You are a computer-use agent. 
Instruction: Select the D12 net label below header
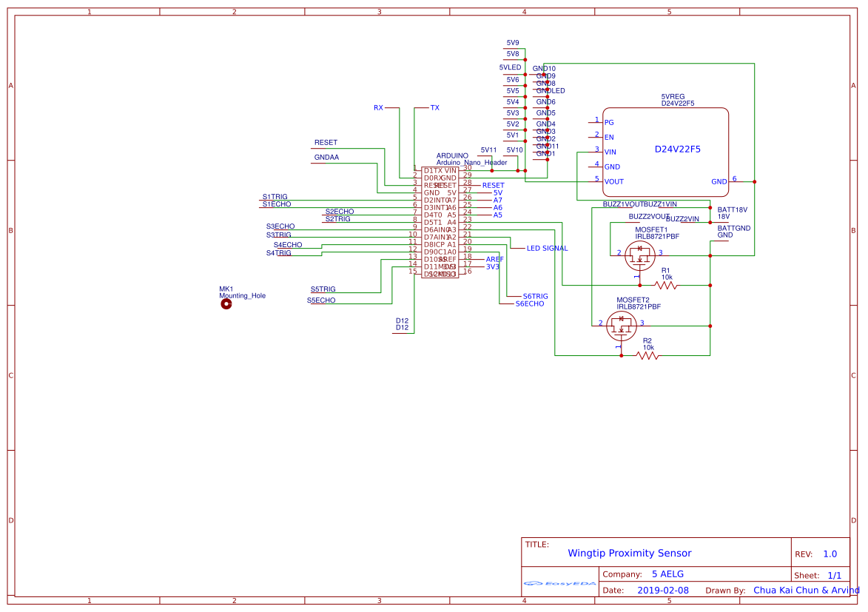click(403, 323)
